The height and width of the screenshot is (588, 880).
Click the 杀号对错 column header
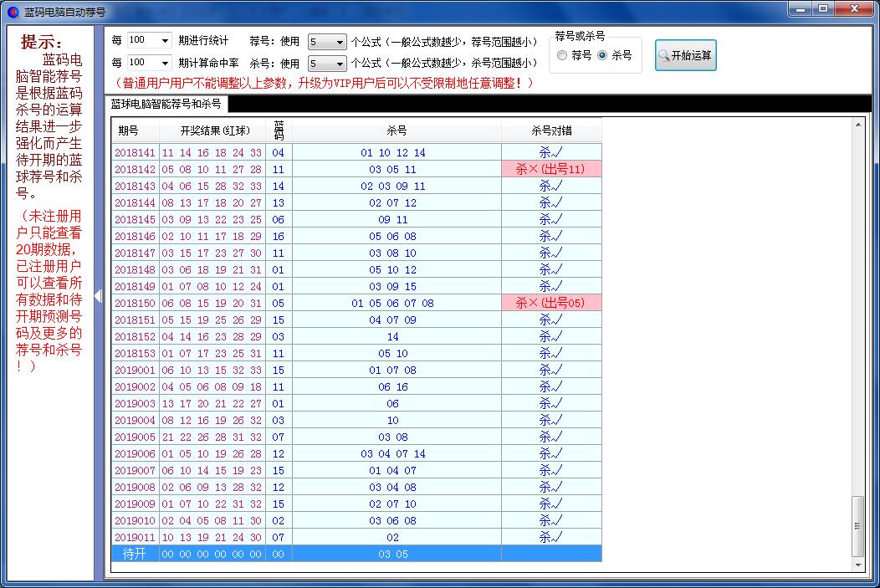click(551, 130)
